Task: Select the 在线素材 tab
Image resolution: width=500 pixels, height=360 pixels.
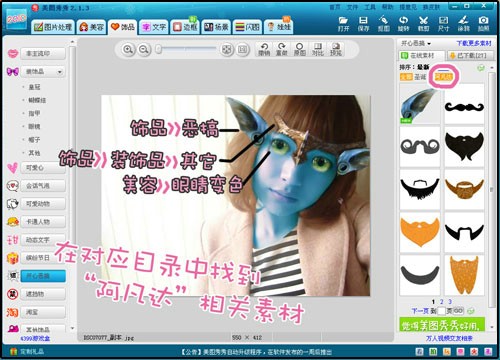Action: pyautogui.click(x=421, y=55)
